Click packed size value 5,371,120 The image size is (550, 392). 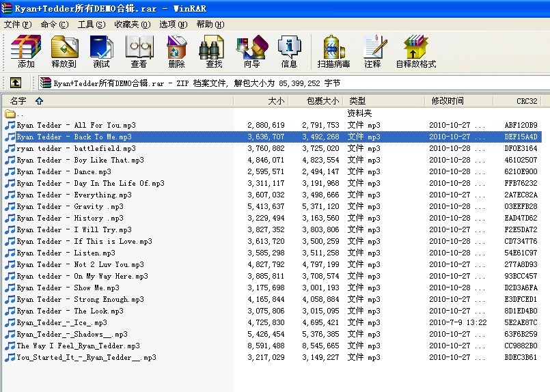(x=320, y=206)
